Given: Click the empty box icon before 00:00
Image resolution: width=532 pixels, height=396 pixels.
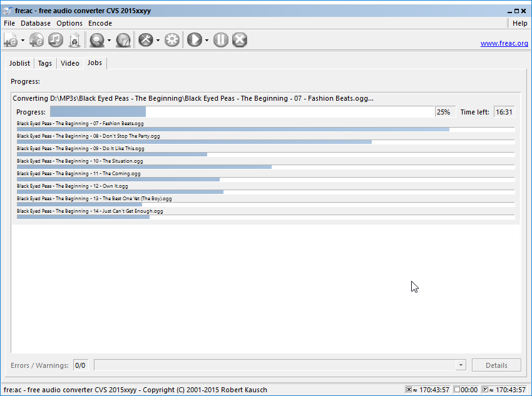Looking at the screenshot, I should (457, 390).
